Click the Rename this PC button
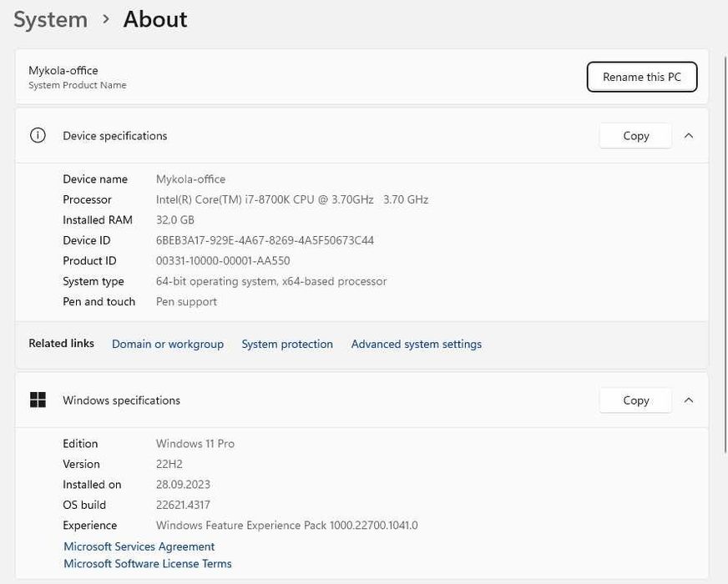Image resolution: width=728 pixels, height=584 pixels. point(642,77)
